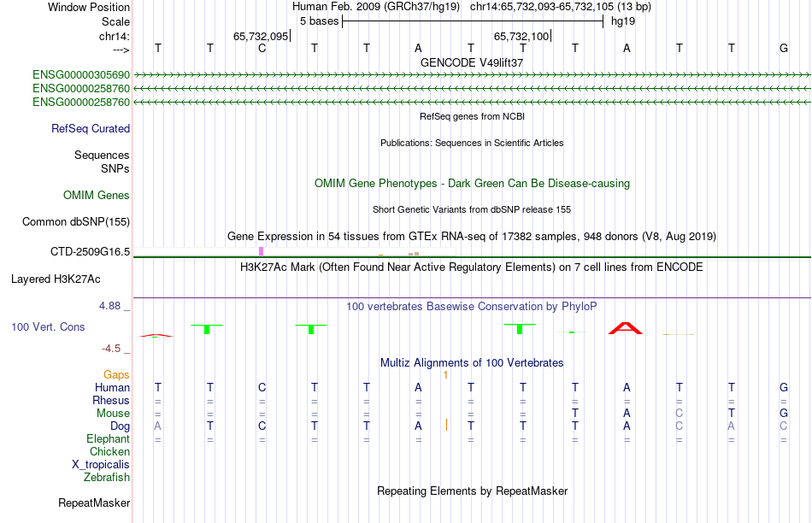Click the Gaps row label

pos(116,374)
